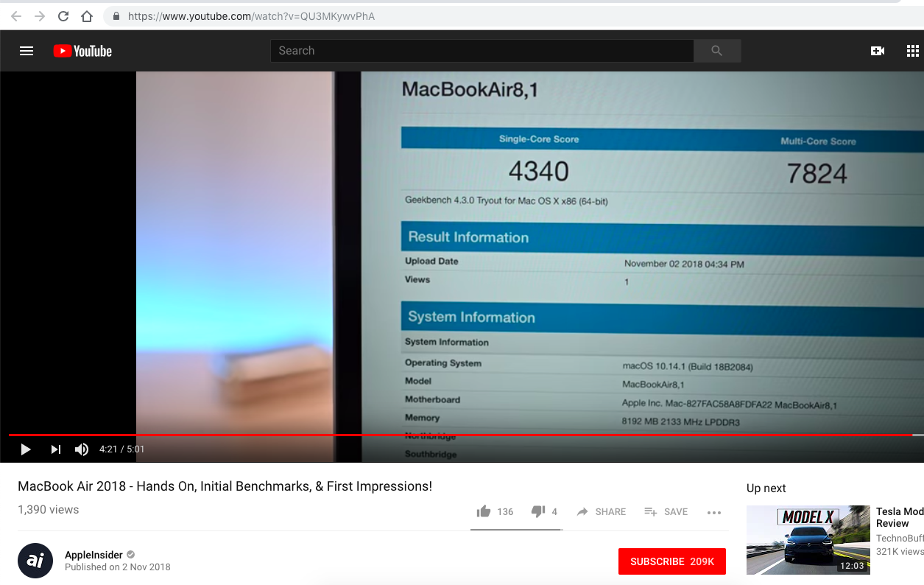Viewport: 924px width, 585px height.
Task: Go back with the browser back arrow
Action: 16,16
